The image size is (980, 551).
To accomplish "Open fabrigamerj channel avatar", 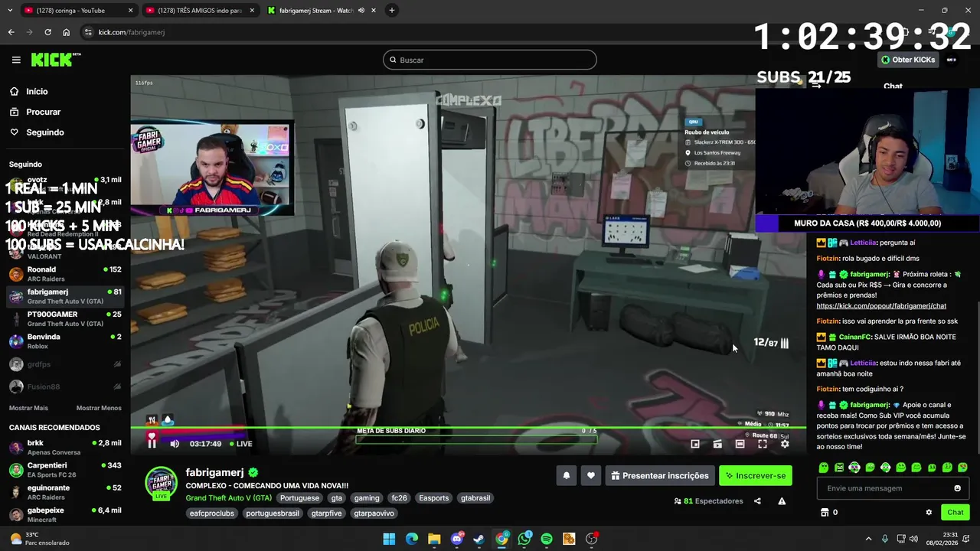I will pos(161,483).
